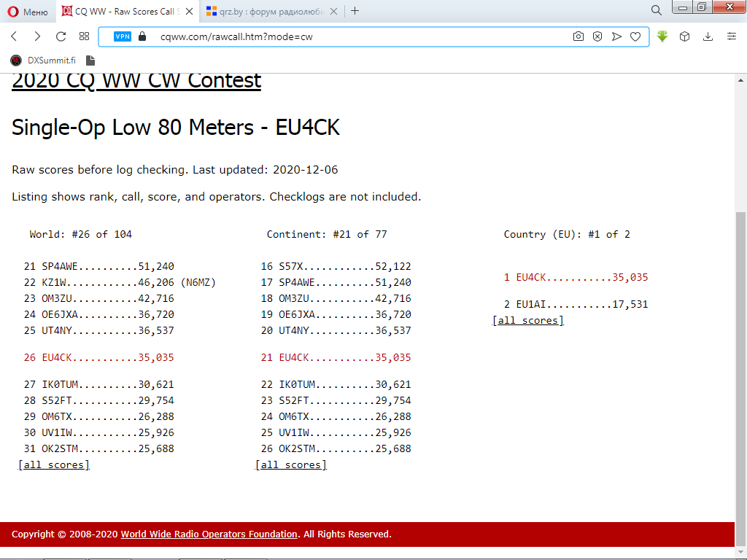Toggle the VPN badge in address bar

[123, 36]
